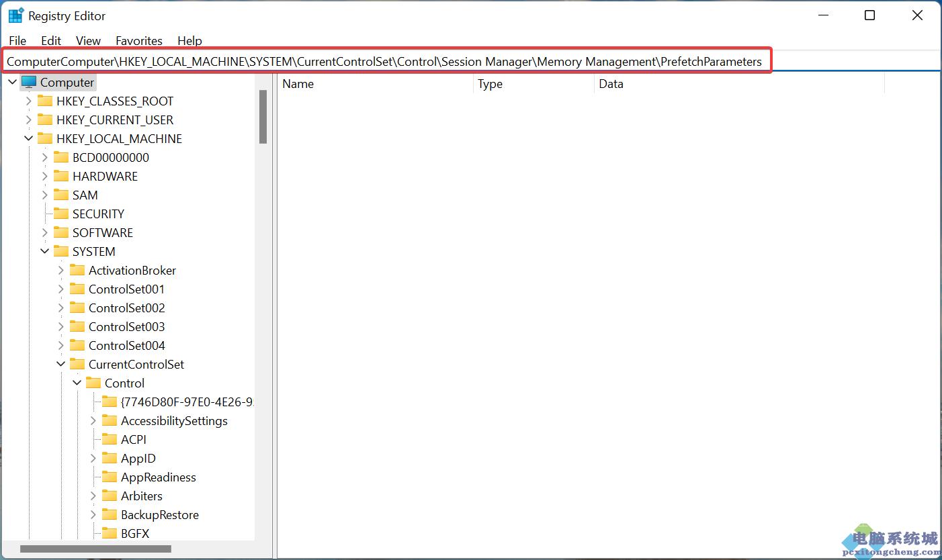Click the Computer monitor icon in tree
Screen dimensions: 942x560
29,82
